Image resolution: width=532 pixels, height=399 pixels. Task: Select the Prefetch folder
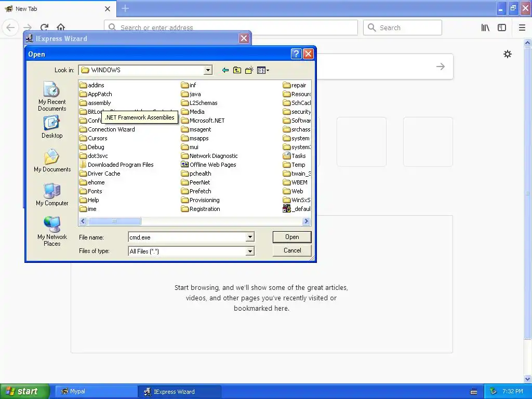pyautogui.click(x=196, y=191)
